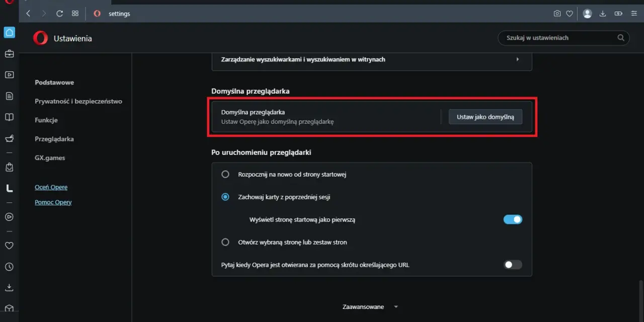The height and width of the screenshot is (322, 644).
Task: Open the Przeglądarka settings category
Action: pyautogui.click(x=54, y=139)
